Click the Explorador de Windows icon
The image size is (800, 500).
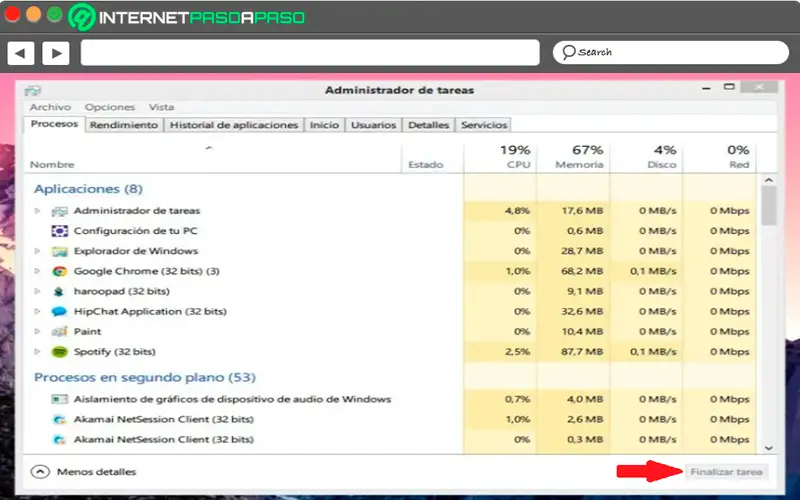(x=60, y=252)
